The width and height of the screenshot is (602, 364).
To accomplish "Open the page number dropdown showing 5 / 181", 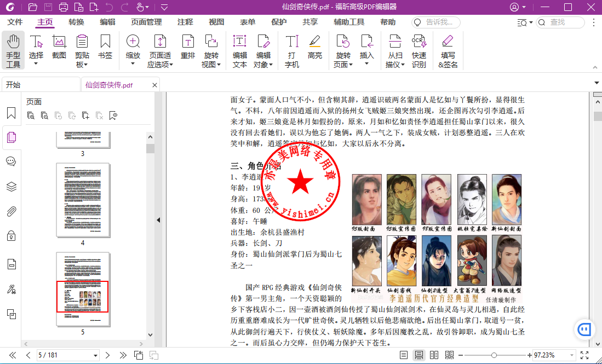I will point(95,356).
